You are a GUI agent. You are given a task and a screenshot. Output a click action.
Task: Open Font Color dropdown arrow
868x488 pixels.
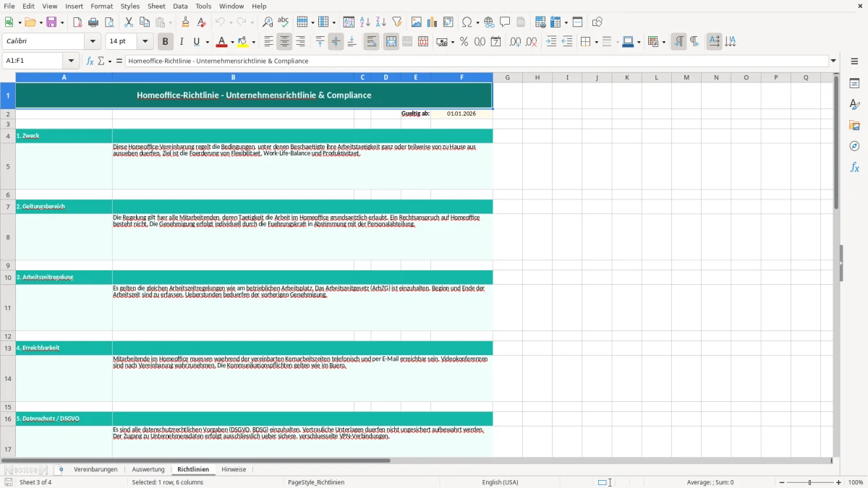tap(233, 42)
